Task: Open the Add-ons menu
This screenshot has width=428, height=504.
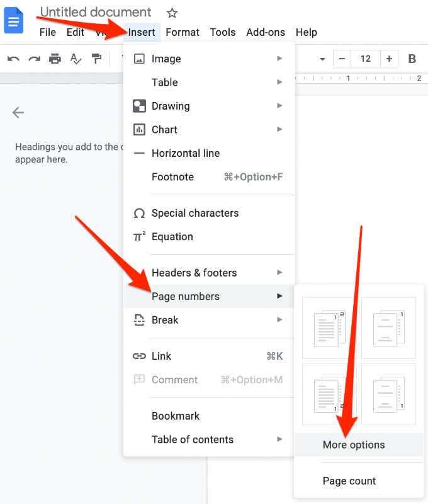Action: pos(266,32)
